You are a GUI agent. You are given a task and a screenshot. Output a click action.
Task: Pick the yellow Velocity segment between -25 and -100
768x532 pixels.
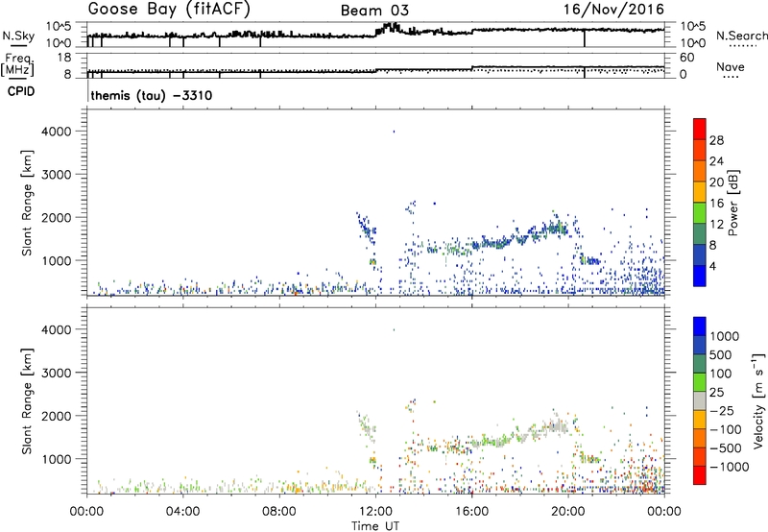(700, 420)
